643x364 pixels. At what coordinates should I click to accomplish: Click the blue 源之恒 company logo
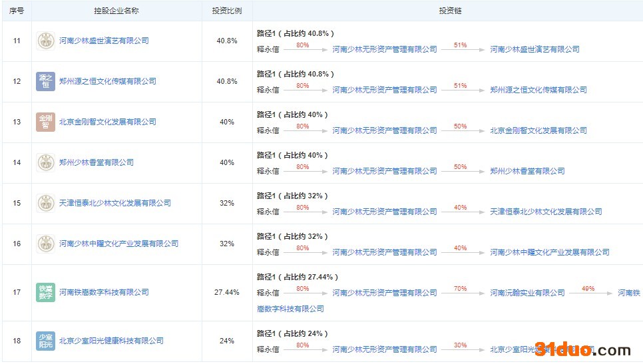tap(45, 81)
